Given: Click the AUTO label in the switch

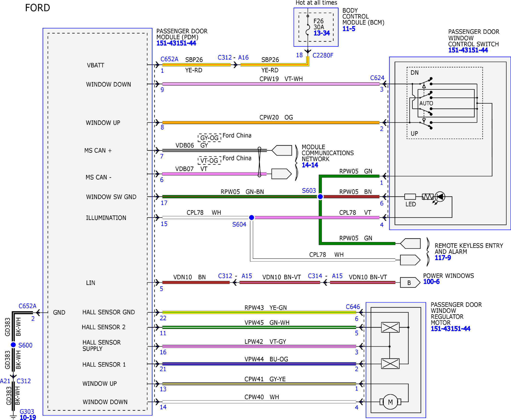Looking at the screenshot, I should (x=426, y=103).
